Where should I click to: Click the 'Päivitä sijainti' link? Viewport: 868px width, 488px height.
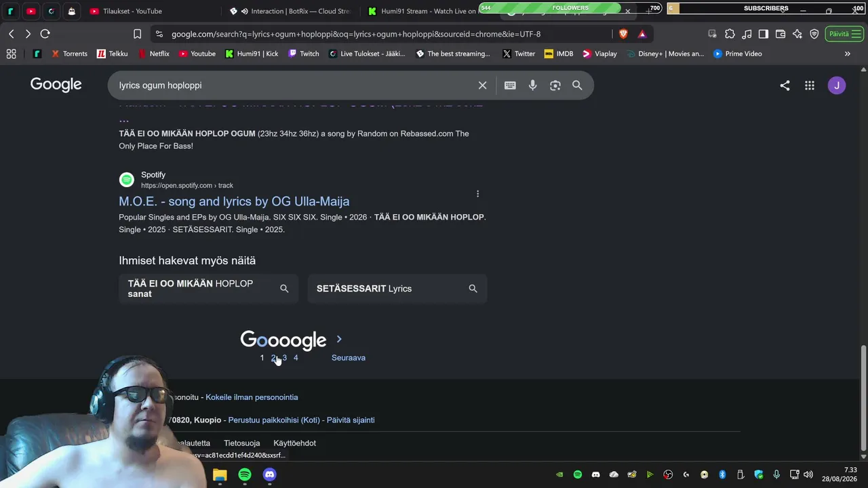click(351, 420)
